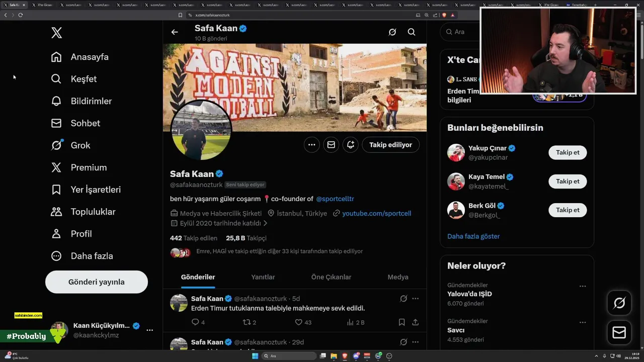The image size is (644, 362).
Task: Open options for Yalova'da IŞİD trend
Action: 583,286
